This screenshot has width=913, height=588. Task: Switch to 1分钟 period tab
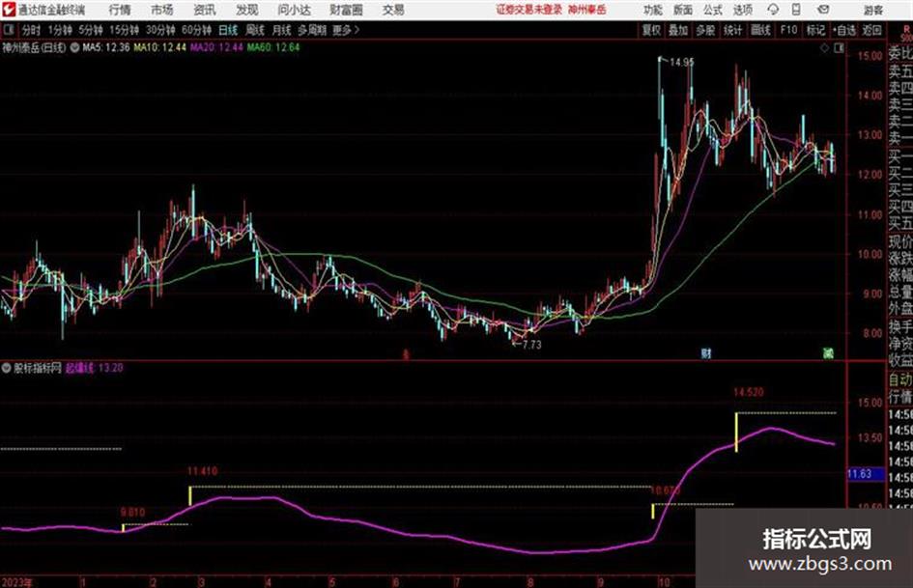tap(60, 30)
